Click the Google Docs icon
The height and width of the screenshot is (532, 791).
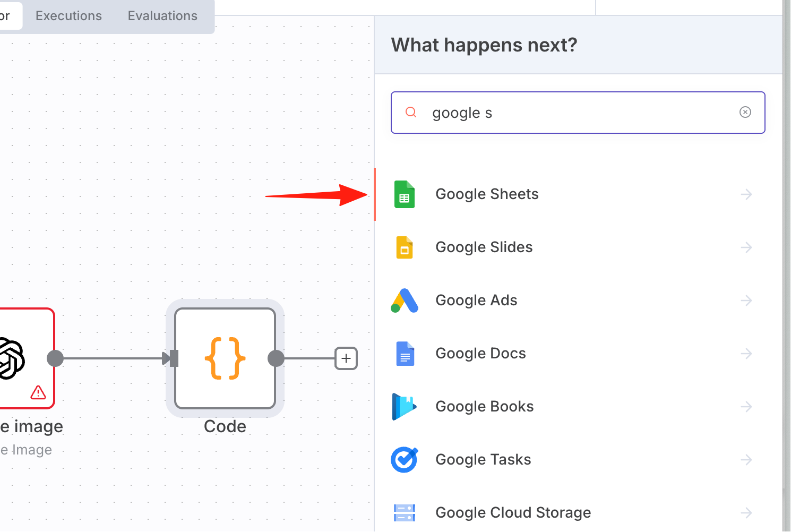click(x=405, y=354)
